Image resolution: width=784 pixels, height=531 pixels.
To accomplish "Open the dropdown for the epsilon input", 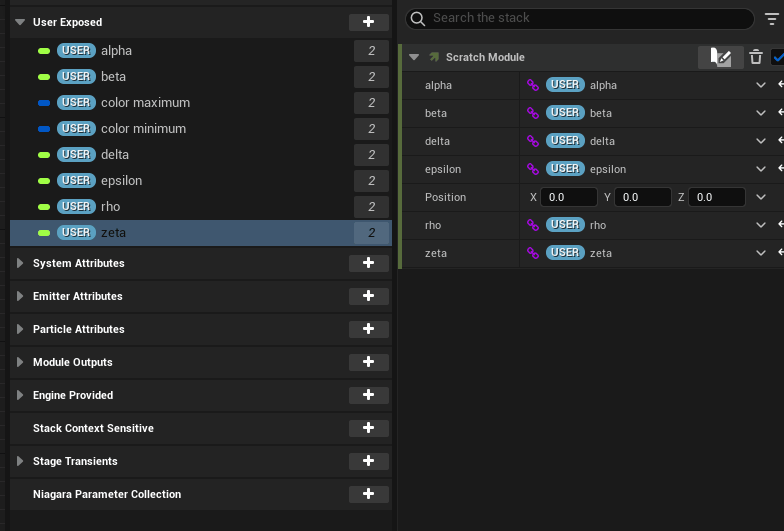I will tap(761, 169).
